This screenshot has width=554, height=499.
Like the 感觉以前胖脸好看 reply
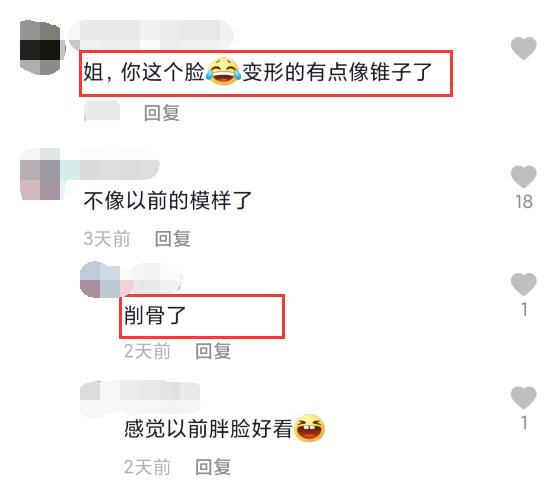(x=524, y=398)
